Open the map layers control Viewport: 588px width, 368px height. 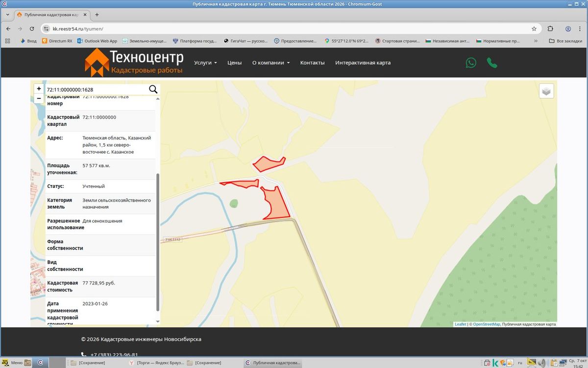click(x=546, y=91)
